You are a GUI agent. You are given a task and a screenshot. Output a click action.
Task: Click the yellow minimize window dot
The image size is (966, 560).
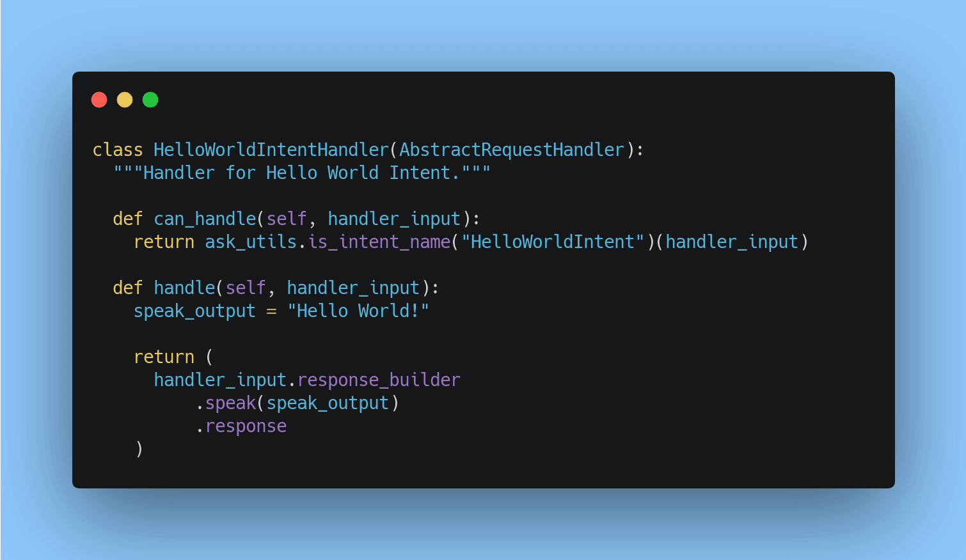[x=125, y=100]
